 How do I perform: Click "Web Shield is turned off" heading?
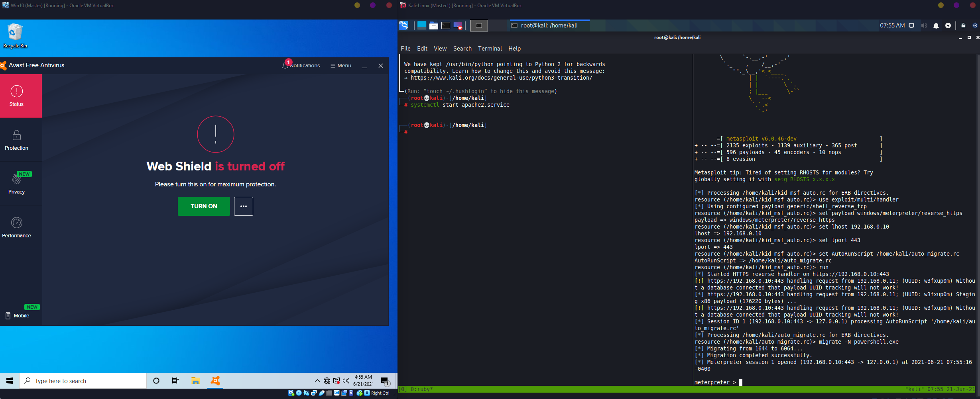[215, 166]
